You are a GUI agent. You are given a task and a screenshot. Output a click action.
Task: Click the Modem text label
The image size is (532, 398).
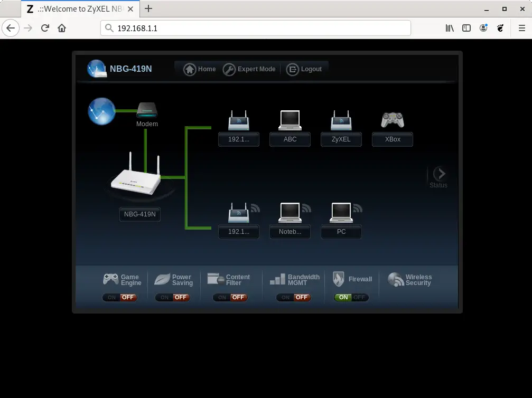pyautogui.click(x=147, y=124)
